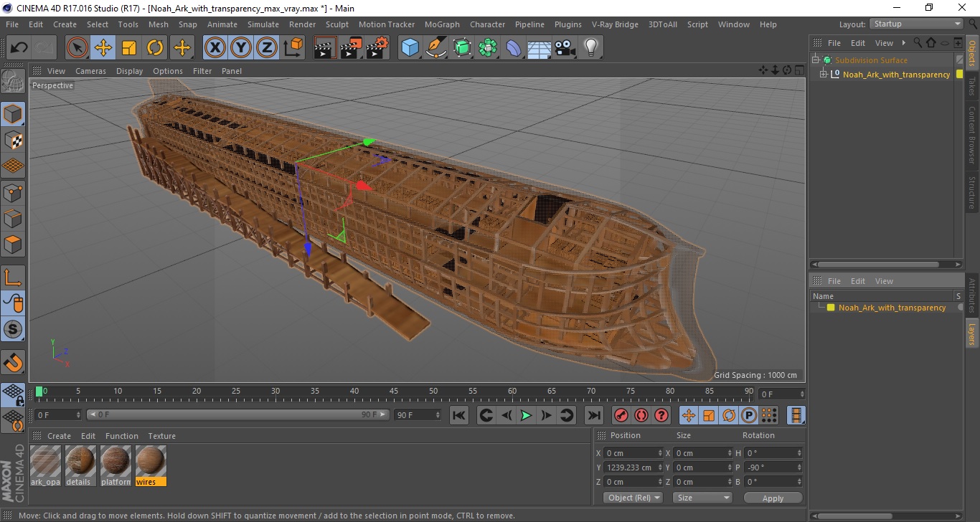Click the Apply button

coord(773,498)
